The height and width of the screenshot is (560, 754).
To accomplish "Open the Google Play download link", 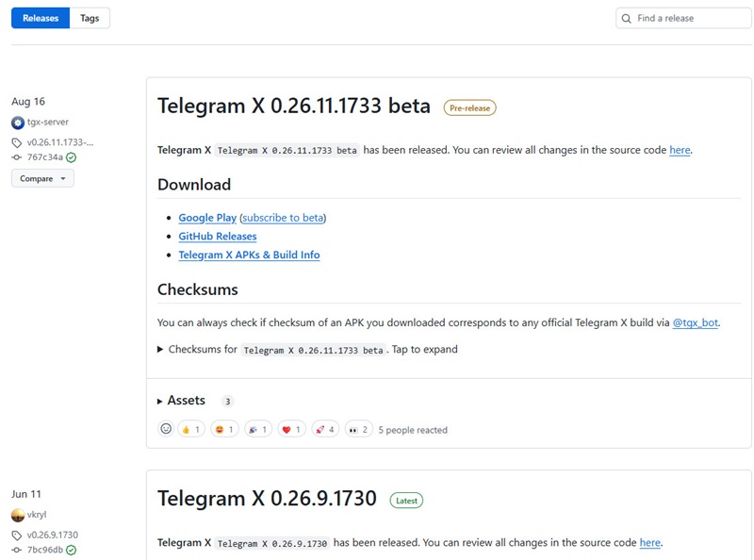I will [x=207, y=217].
